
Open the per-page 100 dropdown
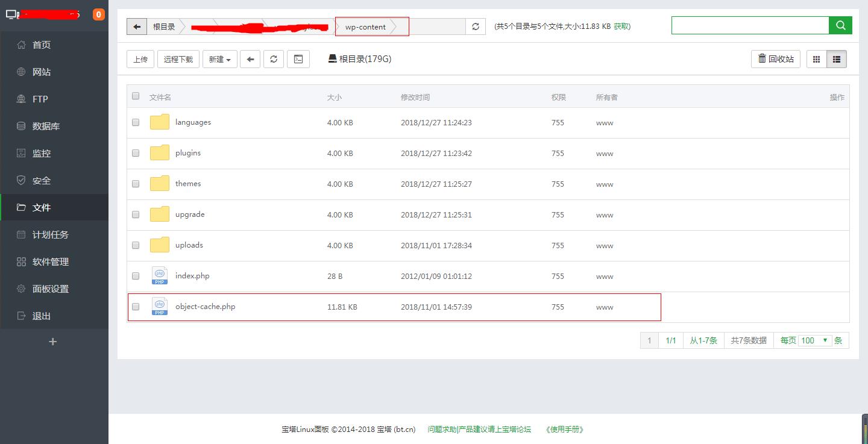[815, 340]
